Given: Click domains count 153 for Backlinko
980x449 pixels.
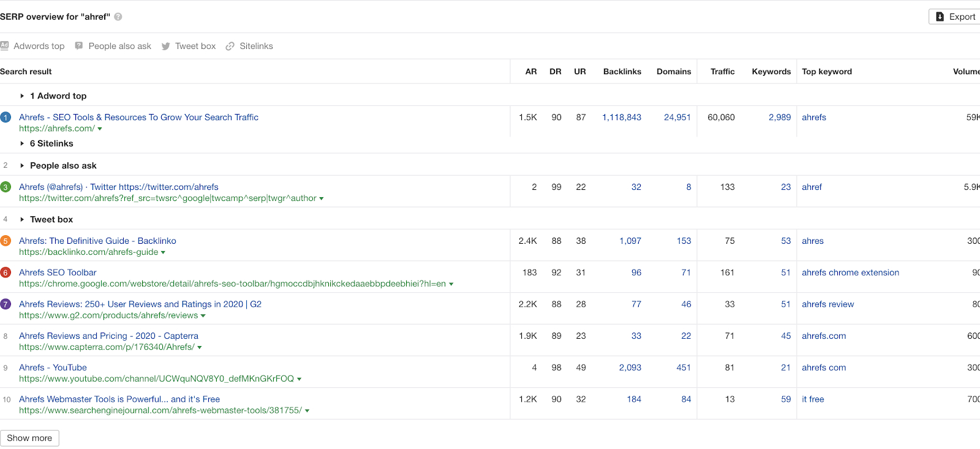Looking at the screenshot, I should tap(684, 241).
